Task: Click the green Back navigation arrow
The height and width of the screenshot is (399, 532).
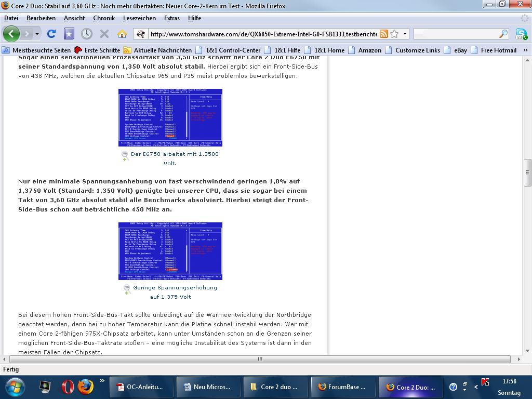Action: [x=11, y=34]
